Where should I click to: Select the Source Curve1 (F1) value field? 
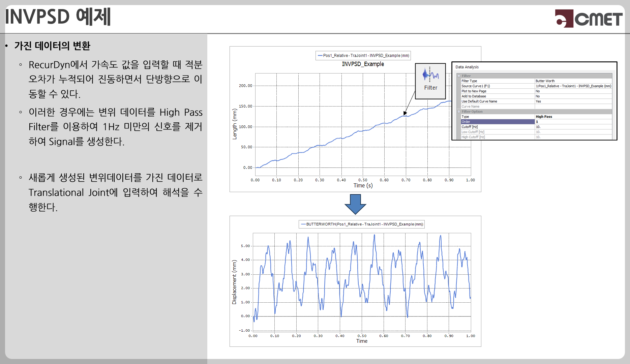tap(573, 86)
